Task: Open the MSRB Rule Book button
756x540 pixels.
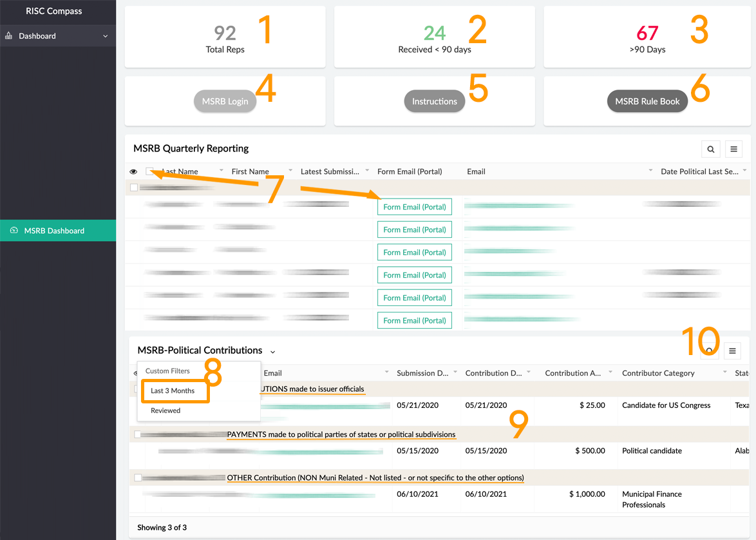Action: point(648,101)
